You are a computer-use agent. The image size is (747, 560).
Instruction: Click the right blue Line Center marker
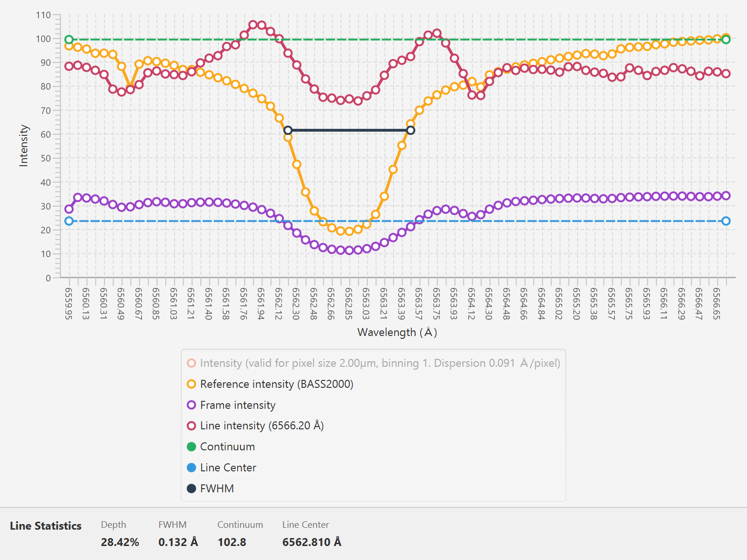tap(726, 221)
